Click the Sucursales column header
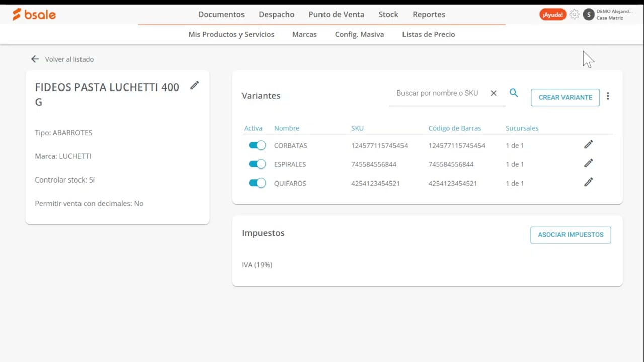 click(522, 128)
